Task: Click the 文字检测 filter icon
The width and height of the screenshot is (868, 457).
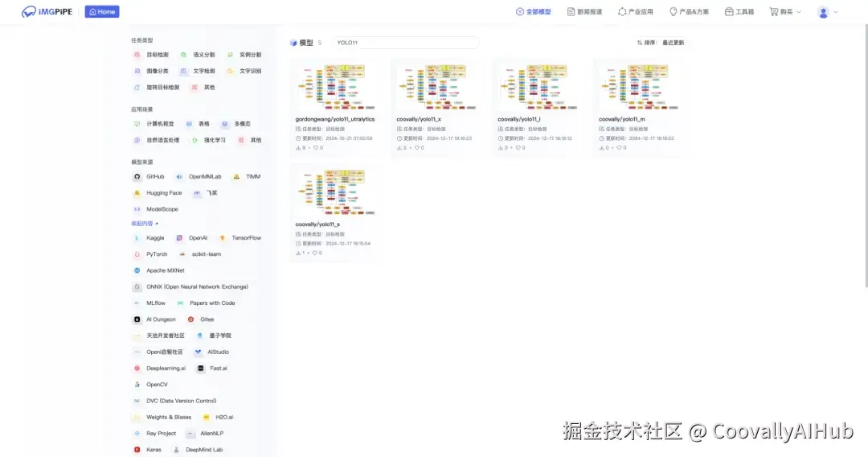Action: point(183,71)
